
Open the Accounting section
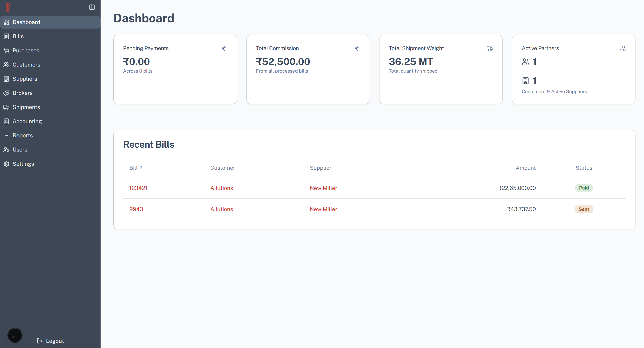50,121
